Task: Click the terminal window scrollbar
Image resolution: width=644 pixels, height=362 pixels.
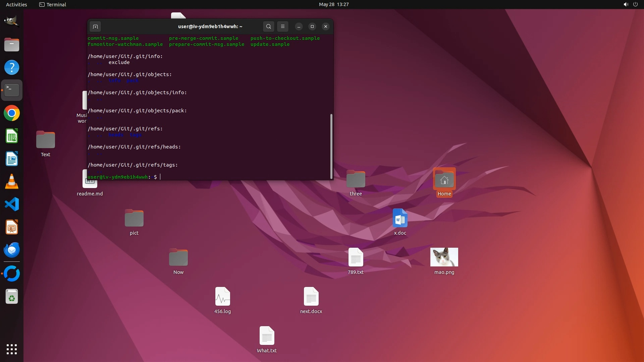Action: click(x=331, y=146)
